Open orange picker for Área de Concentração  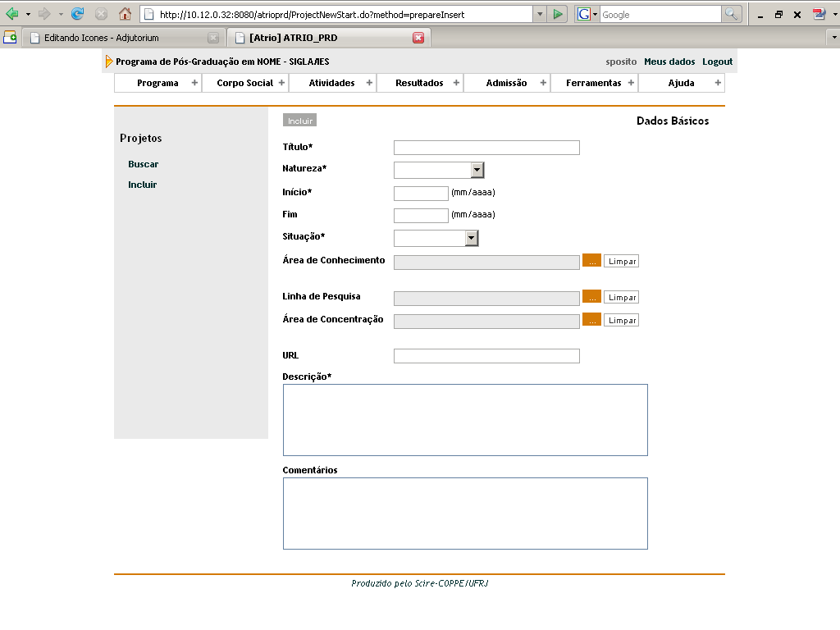pyautogui.click(x=591, y=320)
